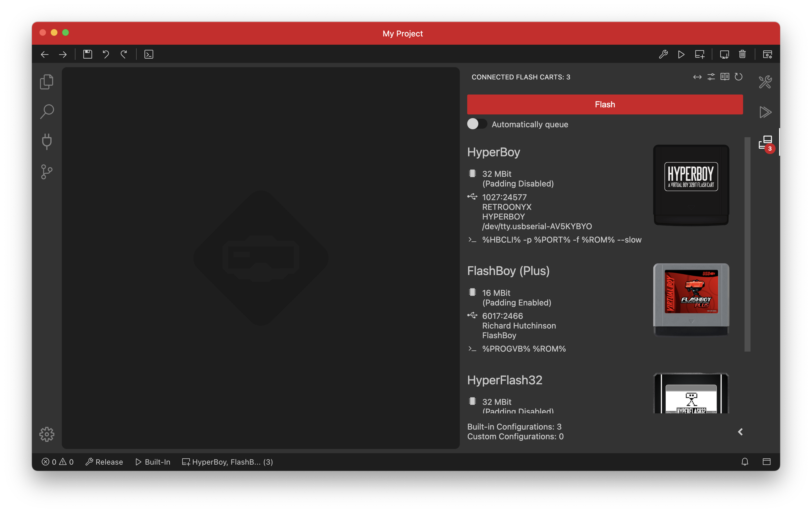The width and height of the screenshot is (812, 513).
Task: Toggle the Automatically queue switch
Action: [x=477, y=124]
